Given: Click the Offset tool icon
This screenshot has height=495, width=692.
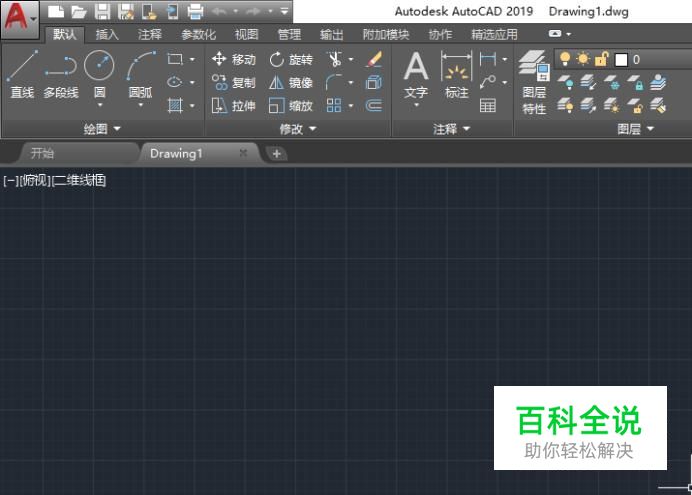Looking at the screenshot, I should click(374, 106).
